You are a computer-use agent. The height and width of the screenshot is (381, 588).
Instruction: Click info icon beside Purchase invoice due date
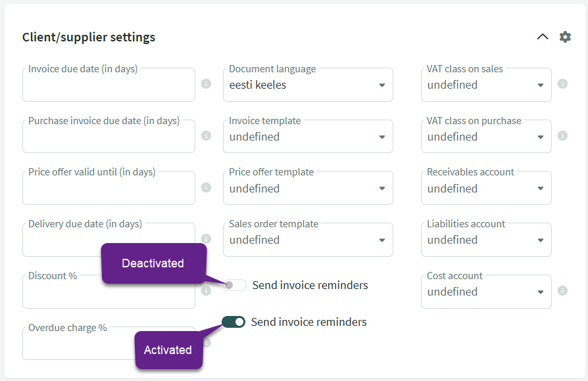pyautogui.click(x=206, y=135)
